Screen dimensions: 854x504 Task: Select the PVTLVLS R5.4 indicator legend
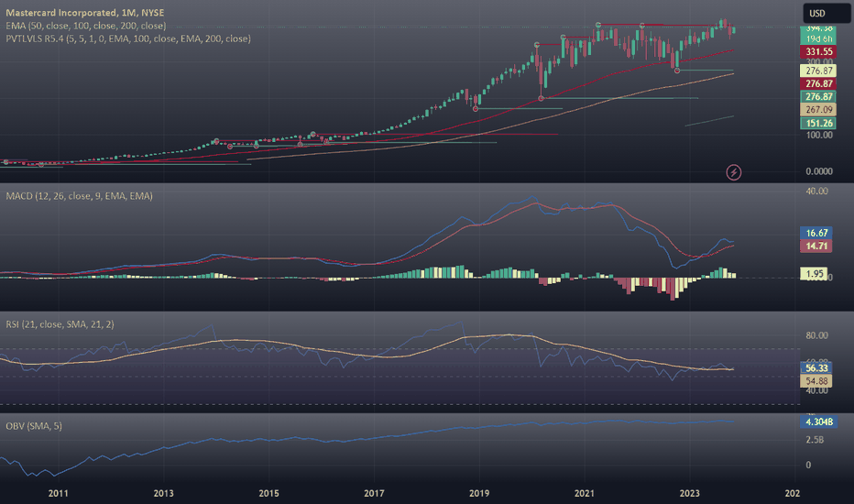[128, 38]
